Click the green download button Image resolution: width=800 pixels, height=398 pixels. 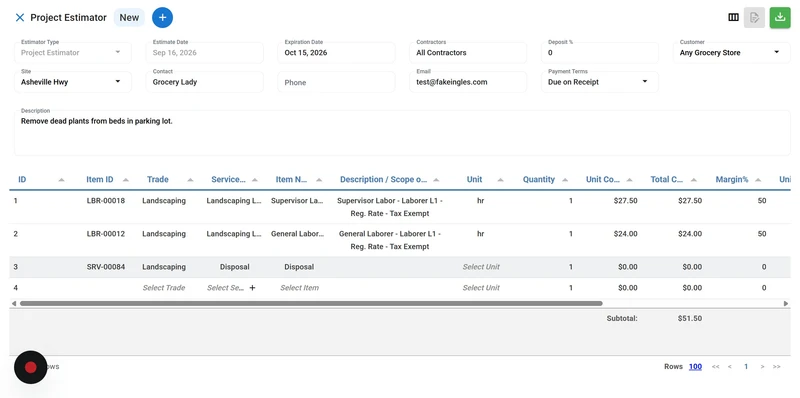pyautogui.click(x=780, y=17)
